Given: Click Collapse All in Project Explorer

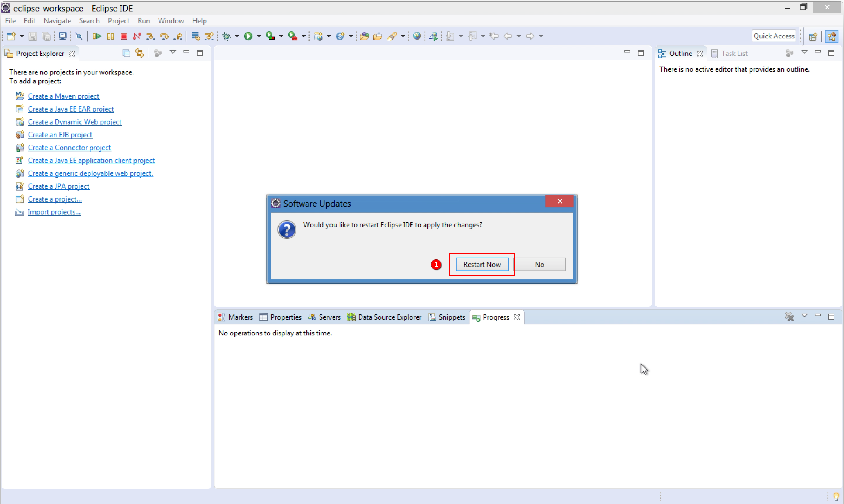Looking at the screenshot, I should 126,53.
